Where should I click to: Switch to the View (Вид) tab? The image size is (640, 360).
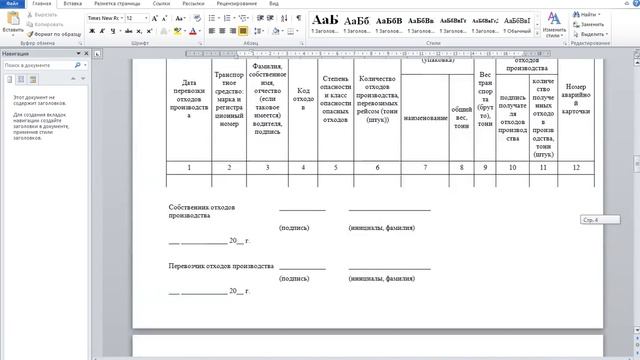point(274,4)
